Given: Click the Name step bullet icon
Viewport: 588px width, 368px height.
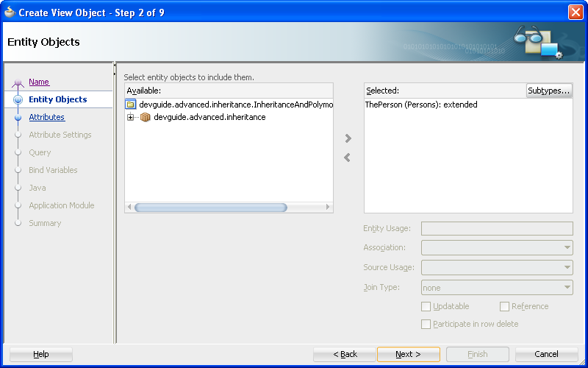Looking at the screenshot, I should [18, 82].
